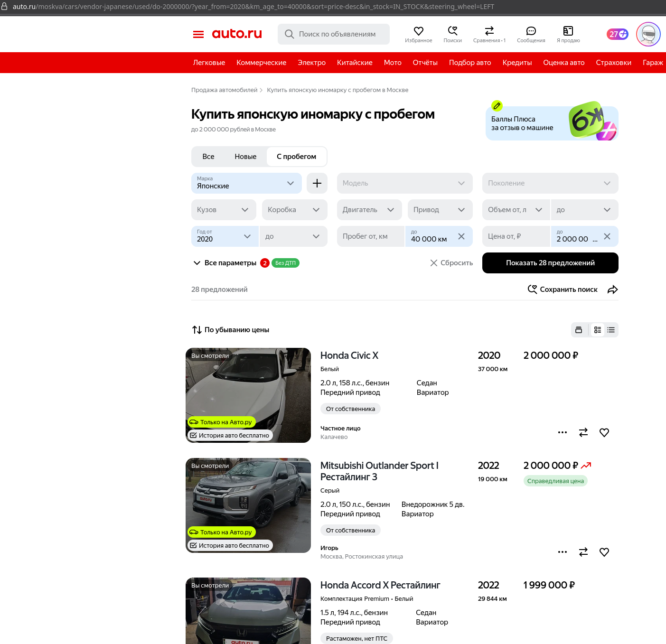Reset filters with Сбросить

click(x=451, y=263)
